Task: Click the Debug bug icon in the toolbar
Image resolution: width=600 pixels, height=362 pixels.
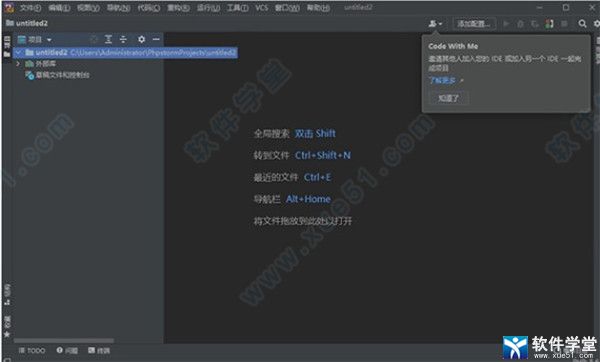Action: [520, 24]
